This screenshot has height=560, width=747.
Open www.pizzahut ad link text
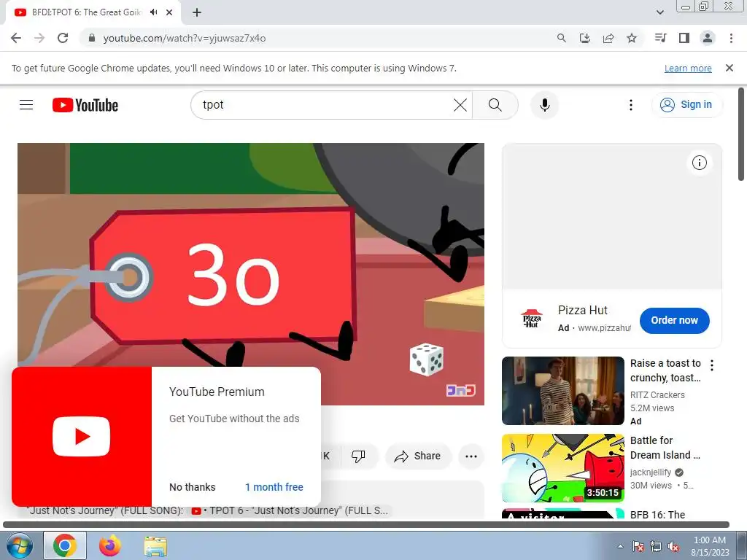pos(604,328)
